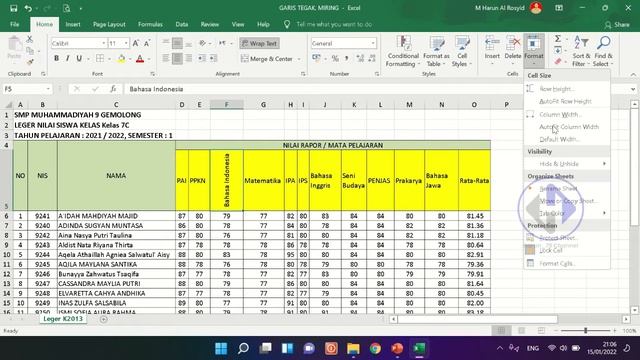This screenshot has width=640, height=360.
Task: Click the Tell me what you want search box
Action: [x=334, y=24]
